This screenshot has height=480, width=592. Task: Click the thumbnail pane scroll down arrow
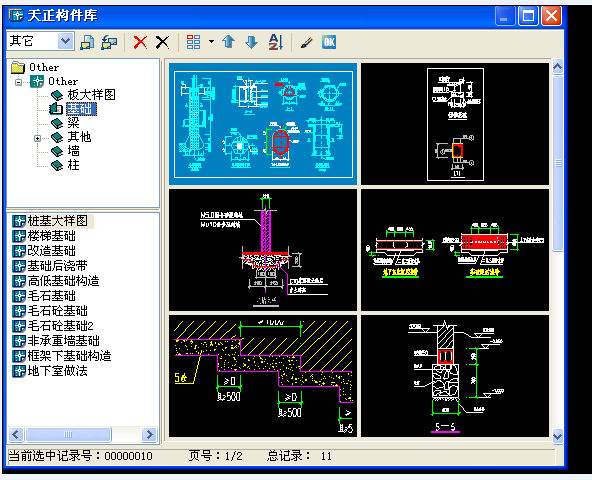click(x=558, y=437)
